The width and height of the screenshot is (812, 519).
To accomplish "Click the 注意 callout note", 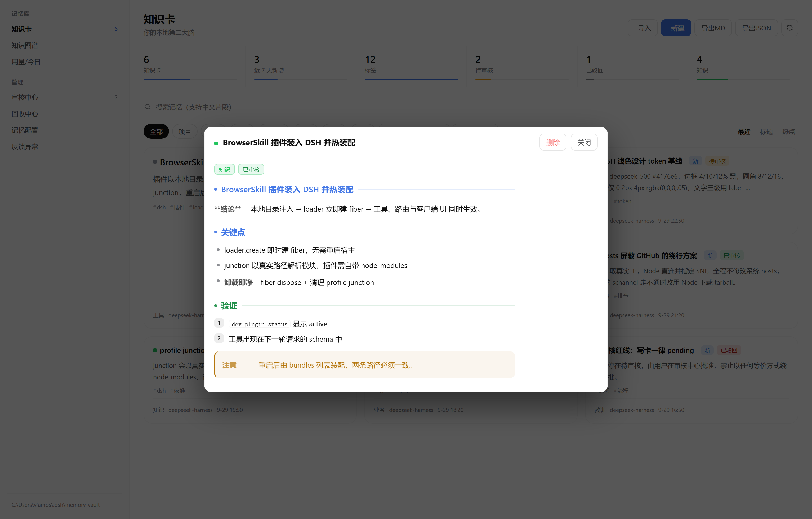I will (364, 365).
